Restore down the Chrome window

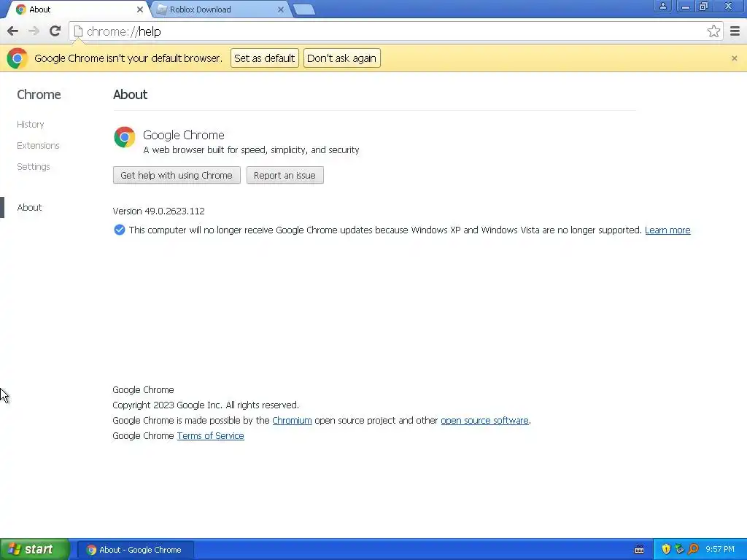tap(704, 6)
